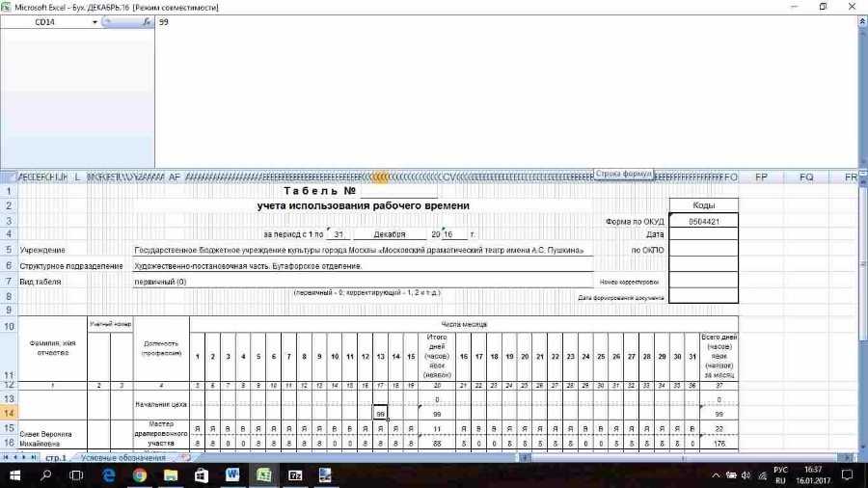868x488 pixels.
Task: Open the Name Box dropdown arrow
Action: [x=95, y=21]
